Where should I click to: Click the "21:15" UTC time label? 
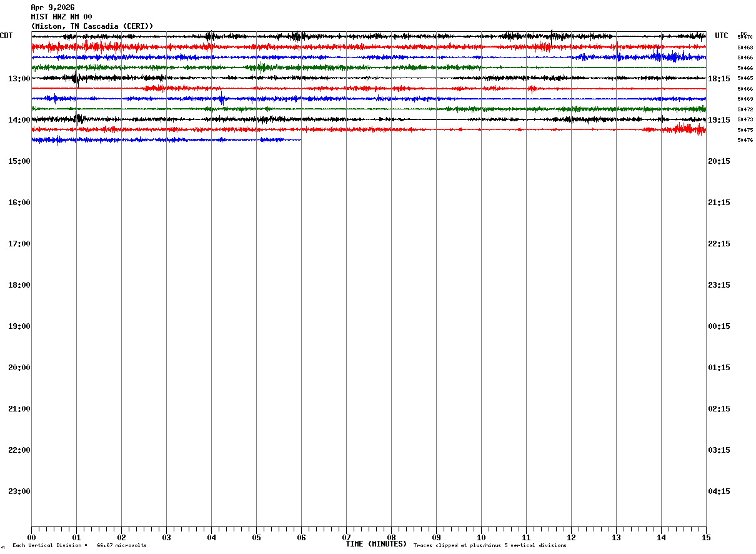[719, 203]
